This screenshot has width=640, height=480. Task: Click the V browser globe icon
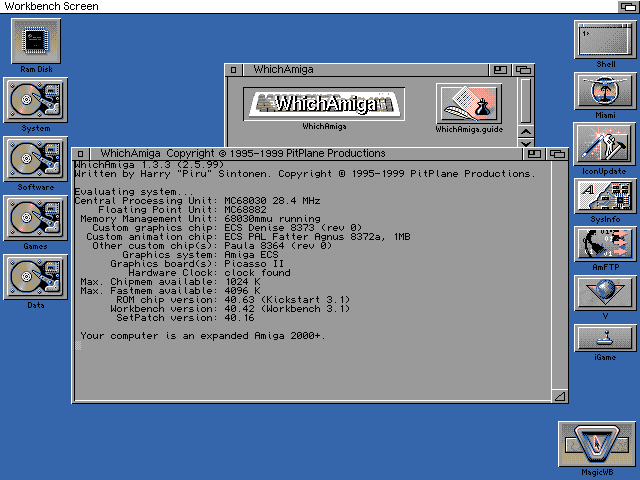(x=605, y=293)
